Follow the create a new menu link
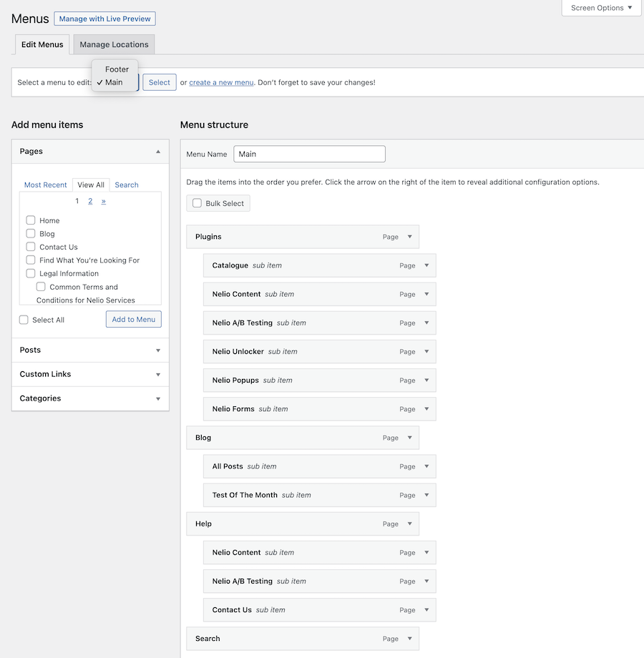This screenshot has height=658, width=644. [x=221, y=82]
